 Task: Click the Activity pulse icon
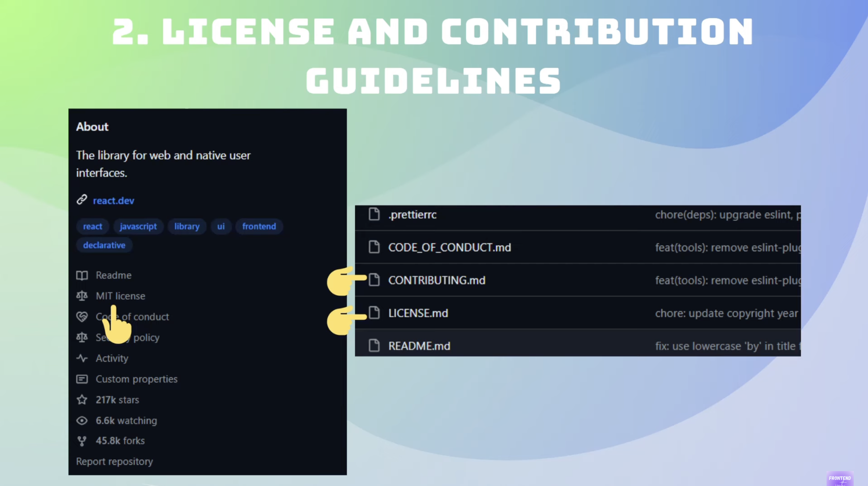pos(82,358)
